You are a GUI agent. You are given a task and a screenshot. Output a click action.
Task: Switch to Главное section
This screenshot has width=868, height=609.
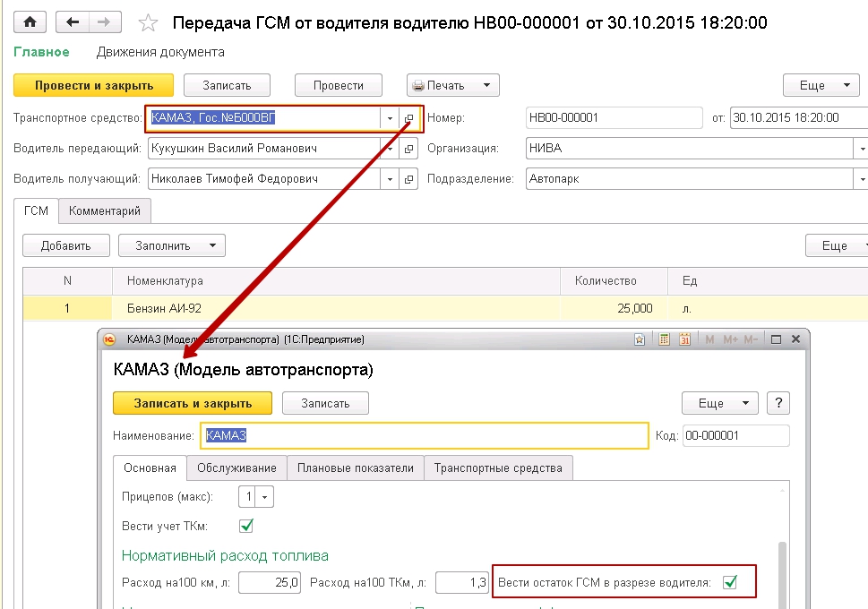click(x=41, y=52)
